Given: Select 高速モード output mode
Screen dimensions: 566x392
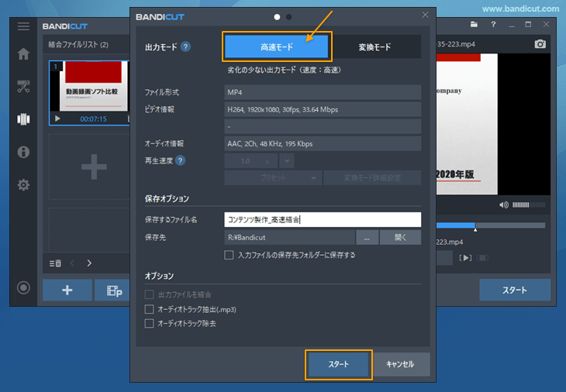Looking at the screenshot, I should (277, 47).
